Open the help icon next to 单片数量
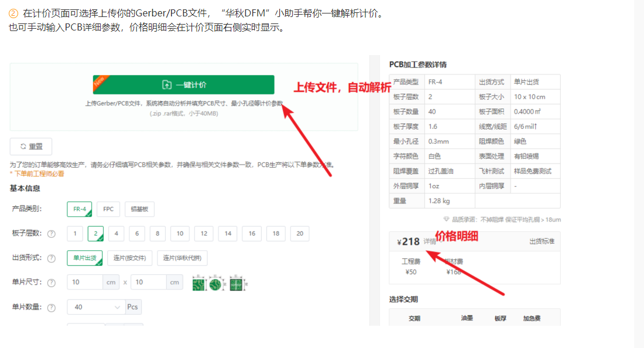The height and width of the screenshot is (348, 644). (52, 306)
